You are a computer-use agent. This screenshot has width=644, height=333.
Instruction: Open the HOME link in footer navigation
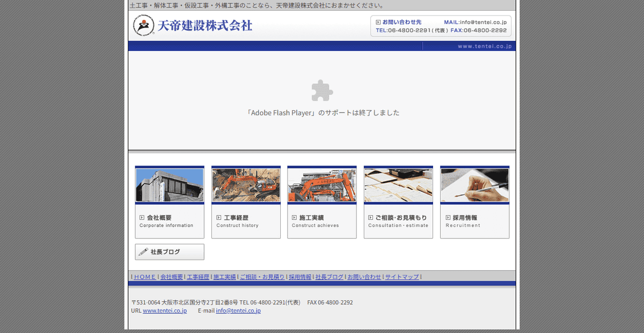pos(144,277)
